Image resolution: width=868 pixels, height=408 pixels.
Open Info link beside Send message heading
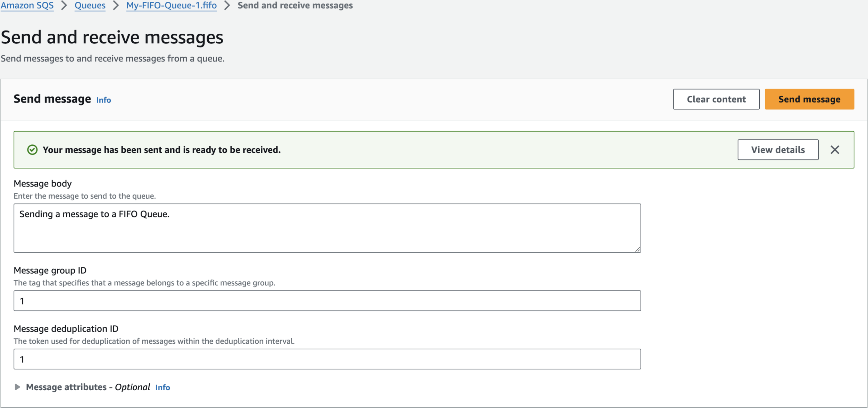pyautogui.click(x=103, y=100)
